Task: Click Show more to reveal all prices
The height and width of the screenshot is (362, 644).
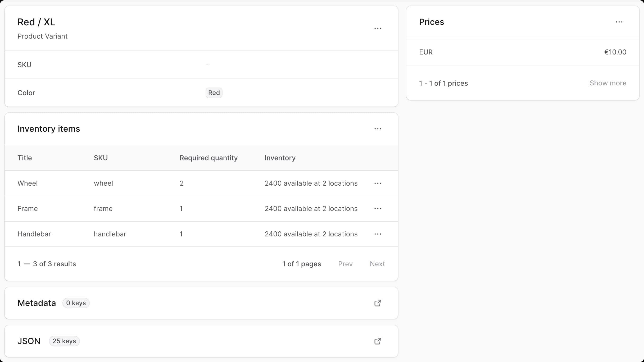Action: tap(608, 83)
